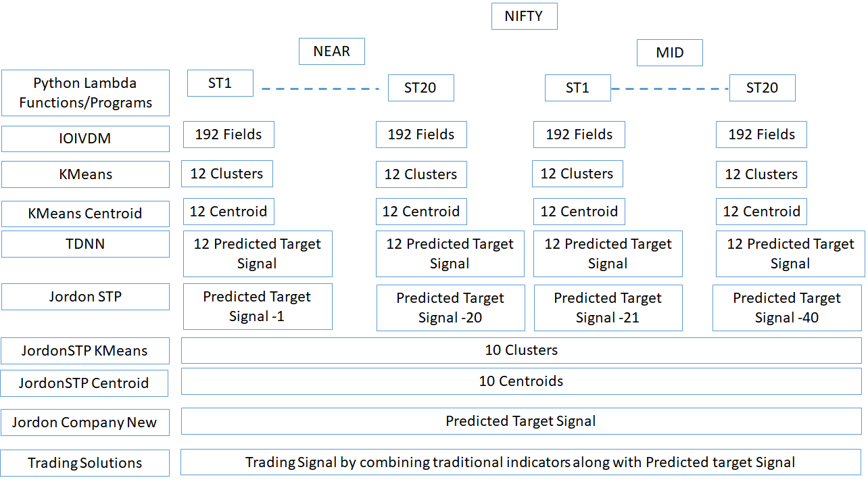The image size is (868, 482).
Task: Select the TDNN label box
Action: [85, 244]
